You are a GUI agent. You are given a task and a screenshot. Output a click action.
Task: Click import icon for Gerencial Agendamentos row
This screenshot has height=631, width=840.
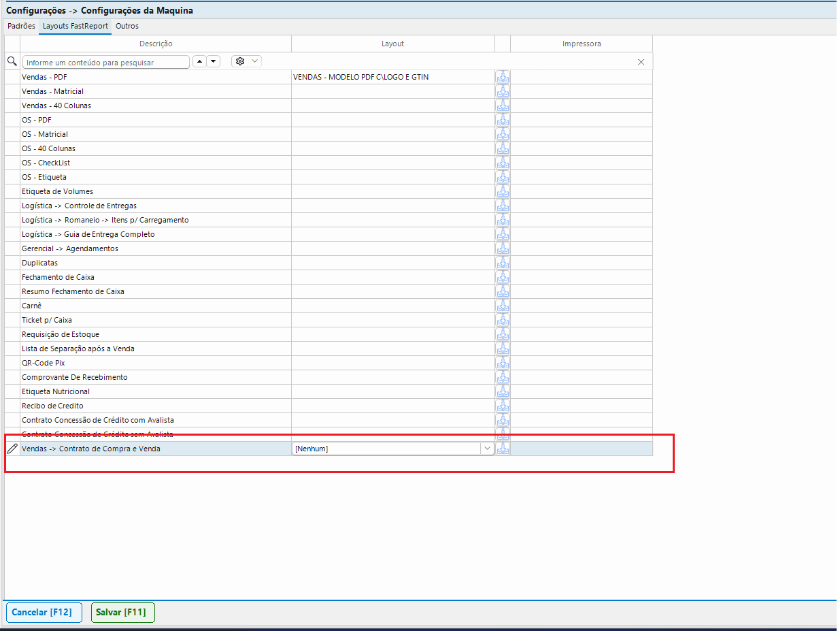pos(503,248)
